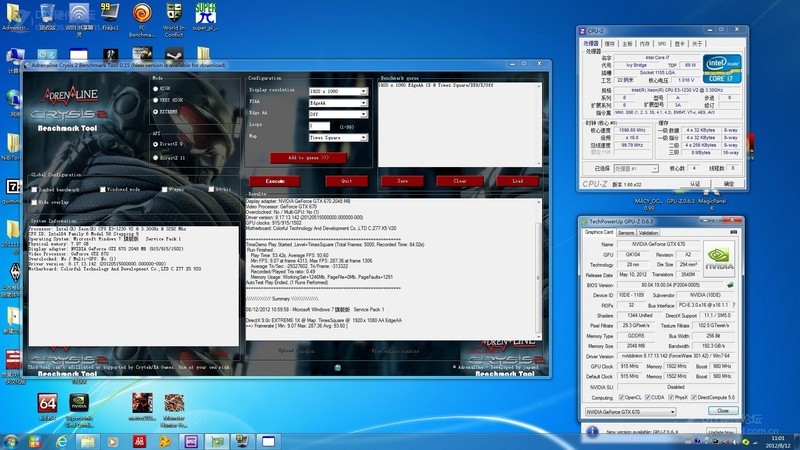Click the Close button in GPU-Z

click(x=723, y=411)
